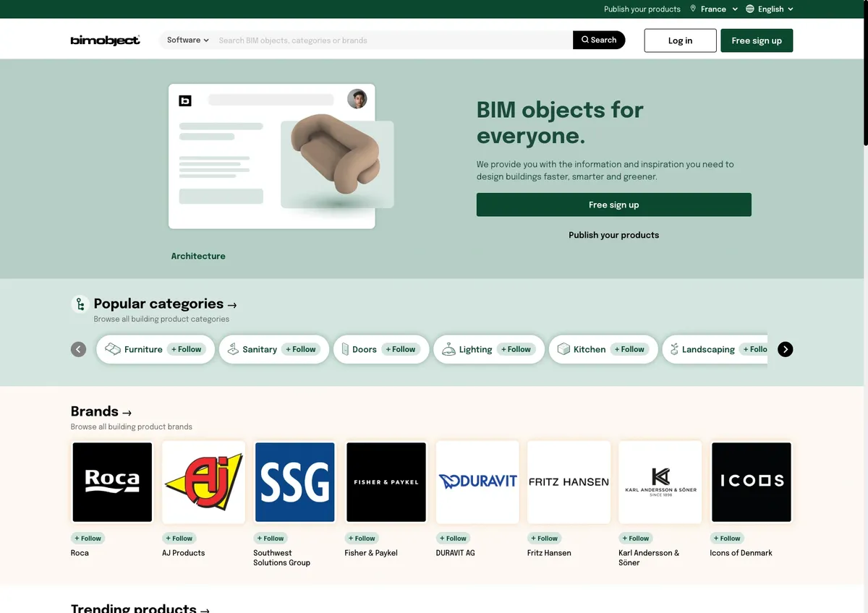This screenshot has height=613, width=868.
Task: Click the globe icon near English
Action: point(750,9)
